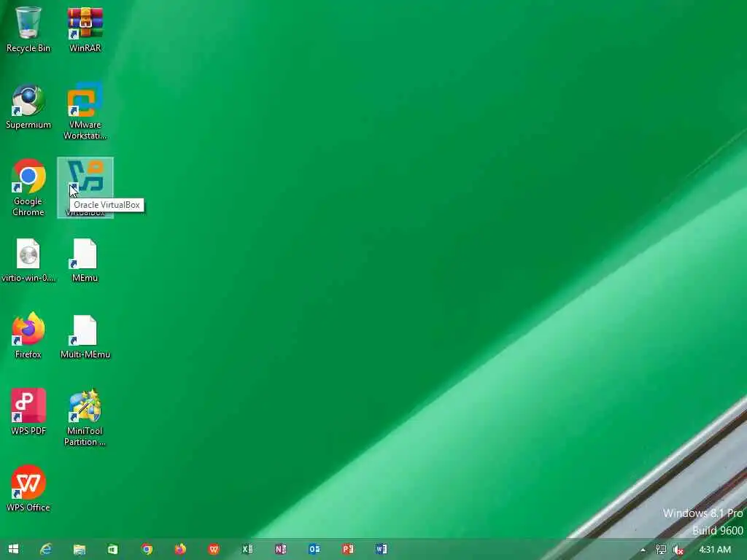Image resolution: width=747 pixels, height=560 pixels.
Task: Open the Windows Store taskbar icon
Action: point(112,550)
